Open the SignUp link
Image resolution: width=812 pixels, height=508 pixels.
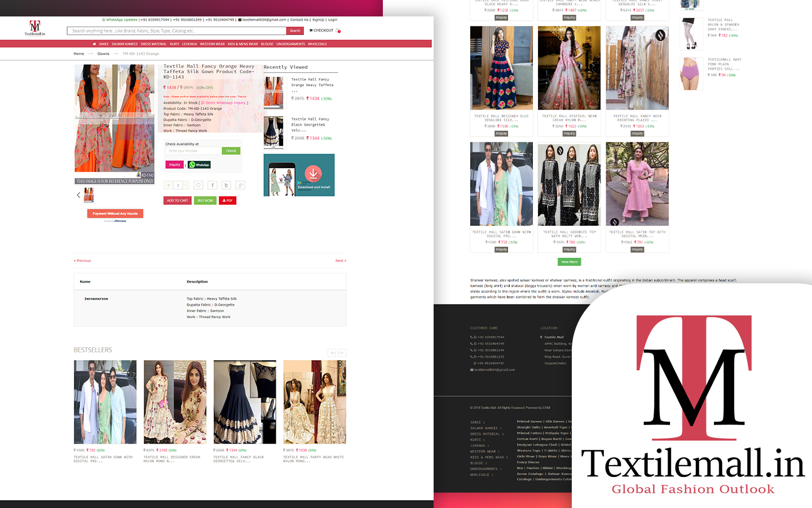[x=319, y=20]
